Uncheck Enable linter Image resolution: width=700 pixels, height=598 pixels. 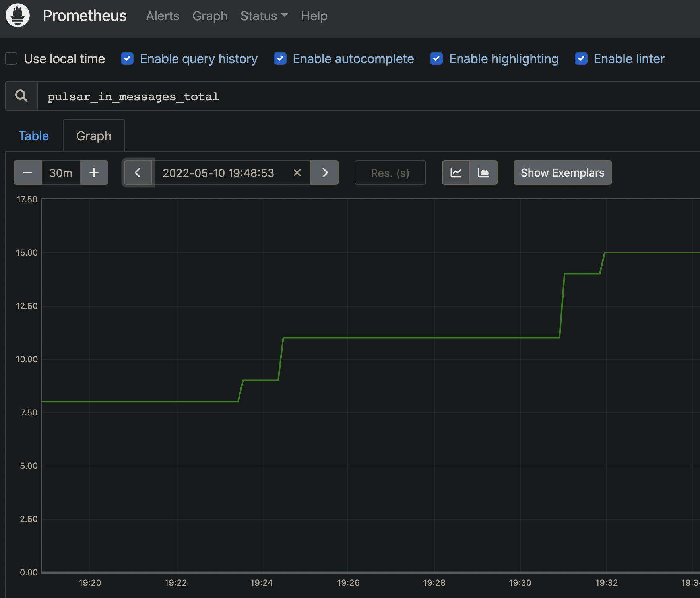pyautogui.click(x=581, y=58)
